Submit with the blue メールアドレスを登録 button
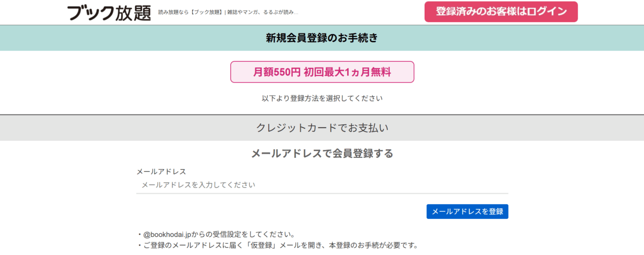This screenshot has width=644, height=255. click(x=467, y=211)
